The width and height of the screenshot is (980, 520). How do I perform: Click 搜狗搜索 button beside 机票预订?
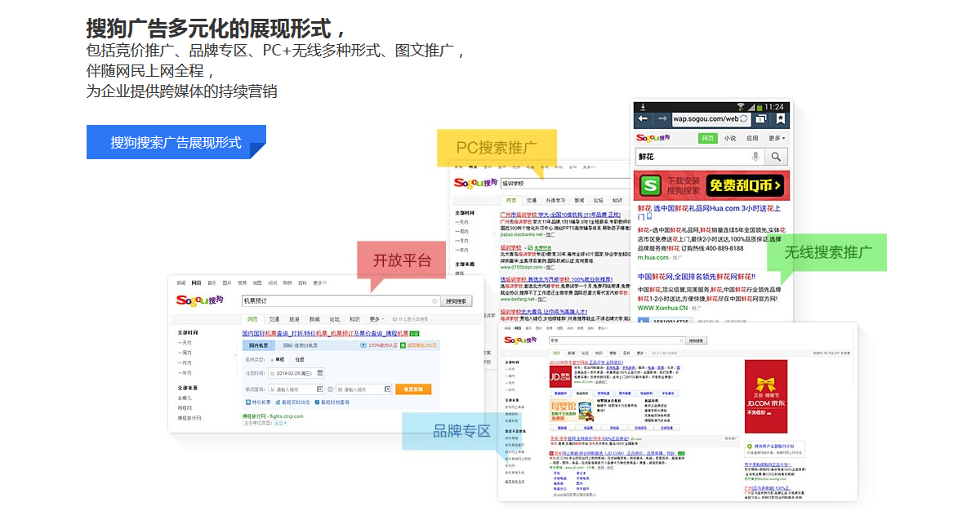(x=457, y=301)
